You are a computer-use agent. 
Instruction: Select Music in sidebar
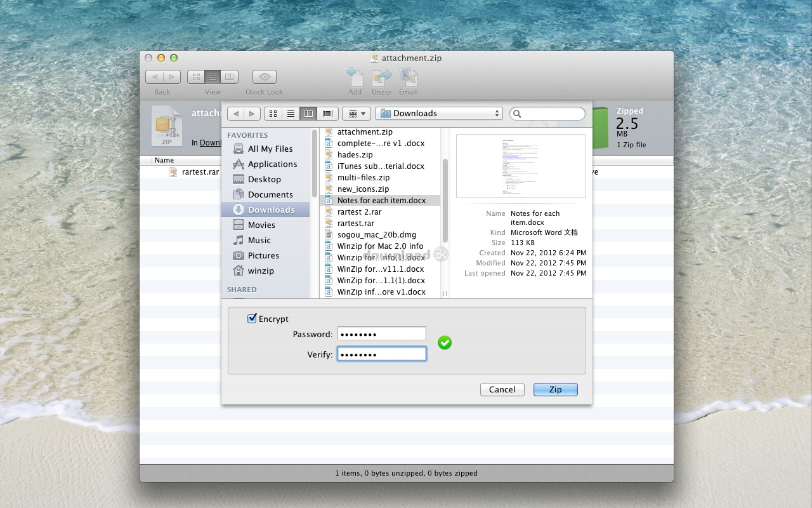coord(265,240)
